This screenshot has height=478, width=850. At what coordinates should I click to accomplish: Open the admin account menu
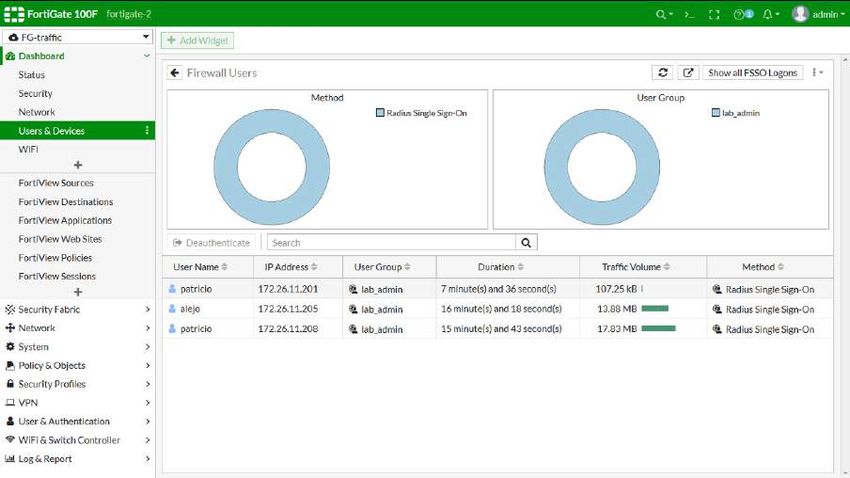829,15
